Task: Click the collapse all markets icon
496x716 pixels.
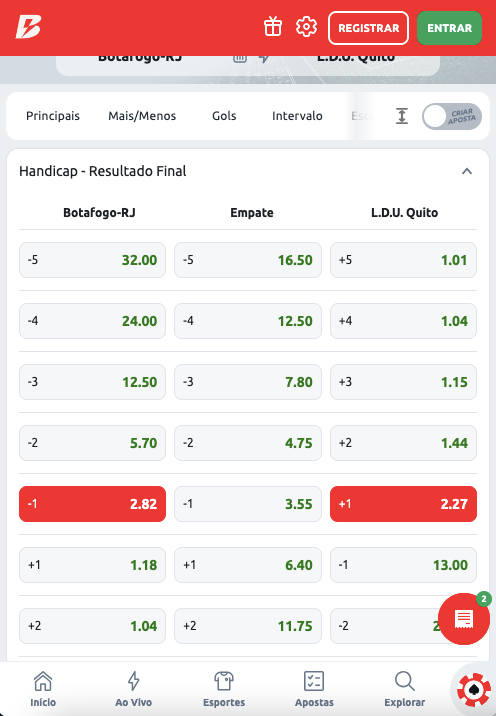Action: point(401,116)
